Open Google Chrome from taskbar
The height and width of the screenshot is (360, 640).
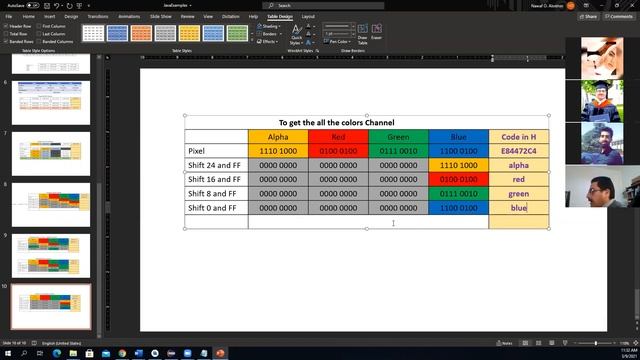[122, 353]
